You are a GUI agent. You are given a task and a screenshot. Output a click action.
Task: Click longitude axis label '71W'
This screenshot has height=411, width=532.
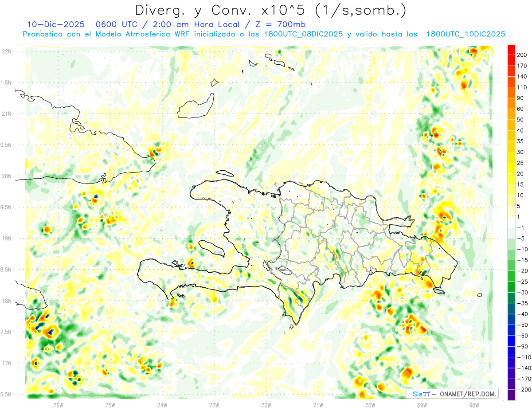click(318, 405)
